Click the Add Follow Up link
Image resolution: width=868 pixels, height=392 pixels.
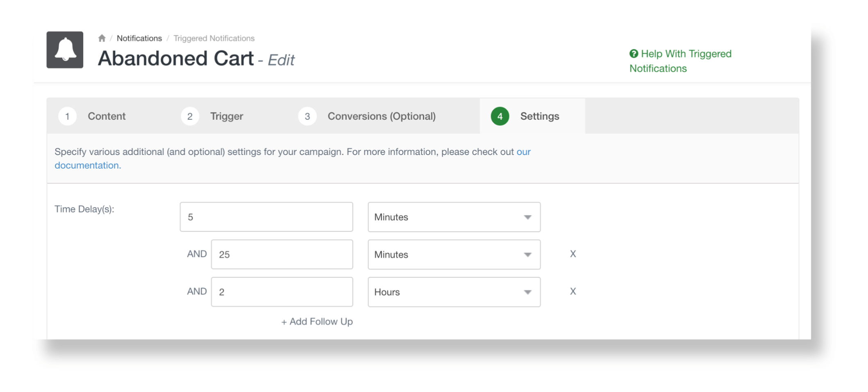point(317,322)
